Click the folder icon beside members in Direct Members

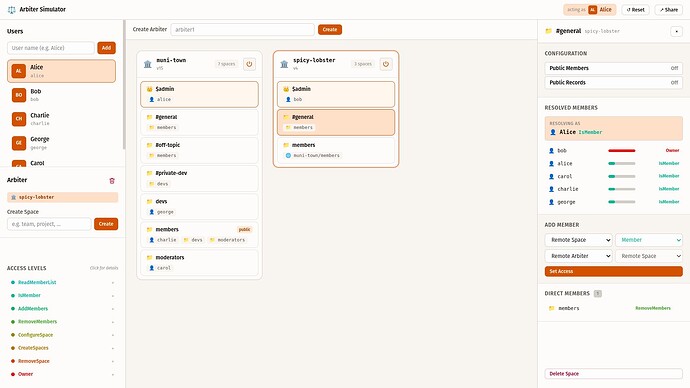click(551, 308)
